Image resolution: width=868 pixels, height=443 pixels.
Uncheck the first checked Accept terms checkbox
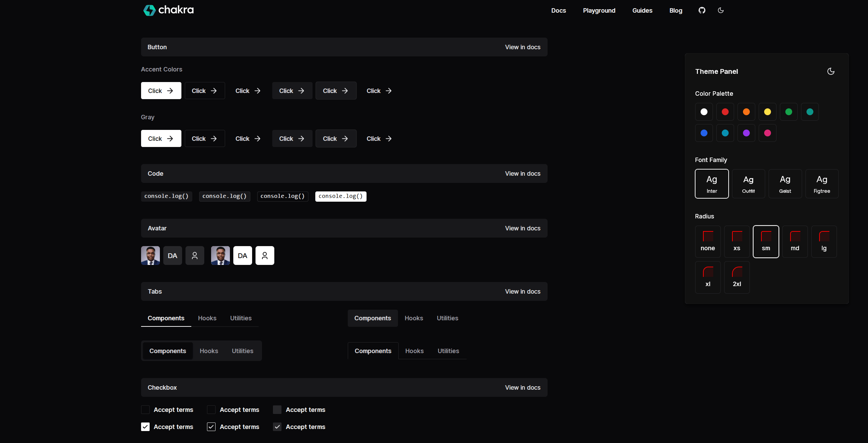145,427
